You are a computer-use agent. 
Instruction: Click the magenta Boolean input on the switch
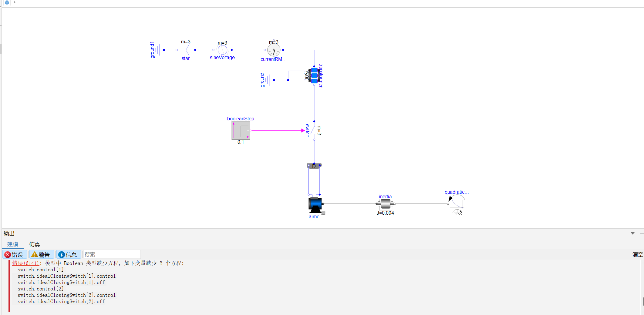click(303, 131)
